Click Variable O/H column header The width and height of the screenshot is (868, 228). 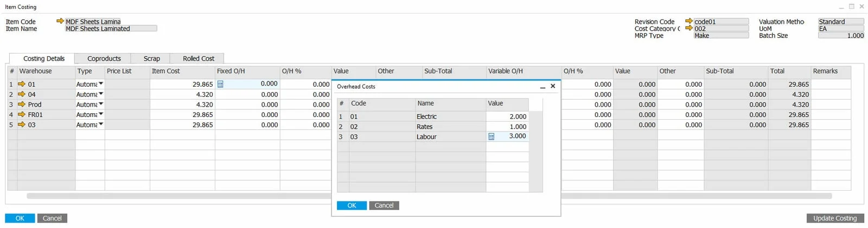point(524,71)
